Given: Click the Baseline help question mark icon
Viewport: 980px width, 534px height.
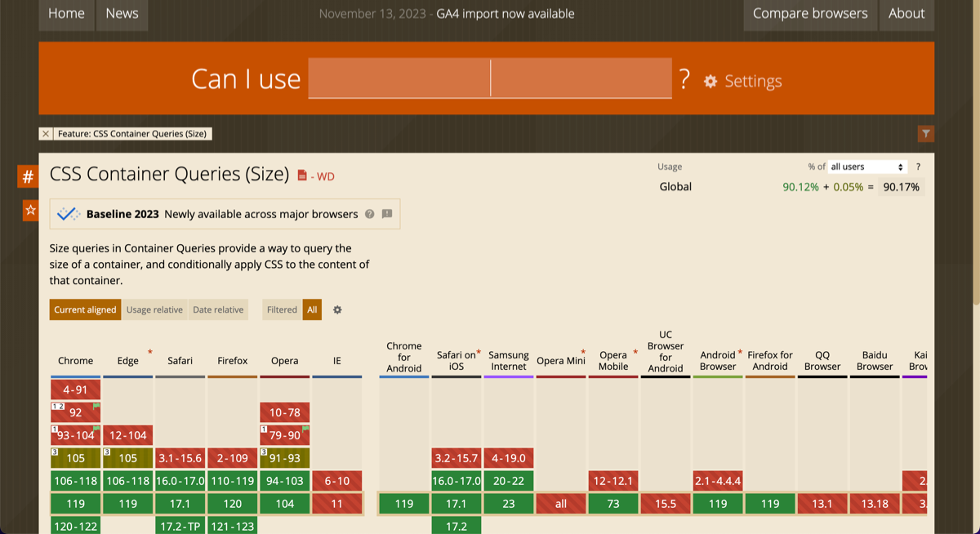Looking at the screenshot, I should [371, 214].
